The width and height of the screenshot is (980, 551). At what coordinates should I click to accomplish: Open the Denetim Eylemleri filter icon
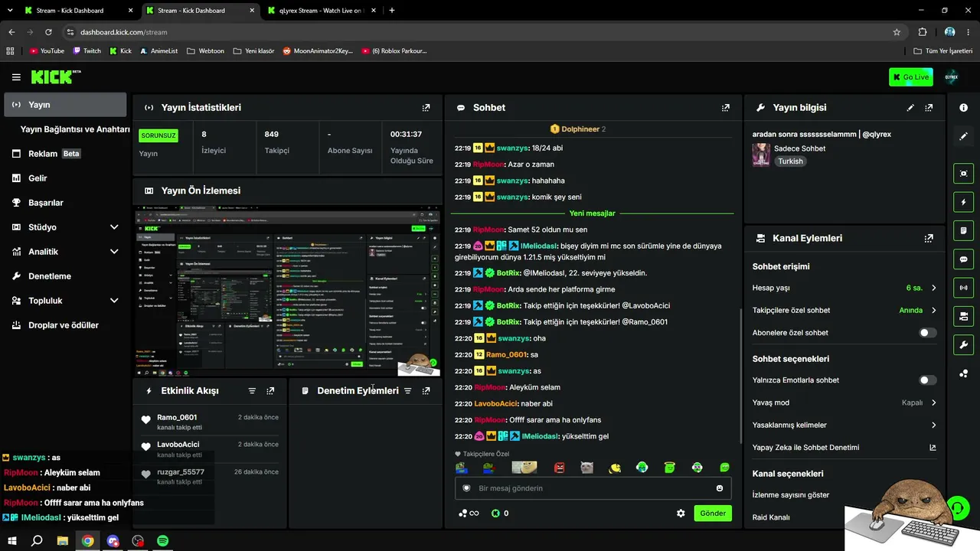pos(408,391)
